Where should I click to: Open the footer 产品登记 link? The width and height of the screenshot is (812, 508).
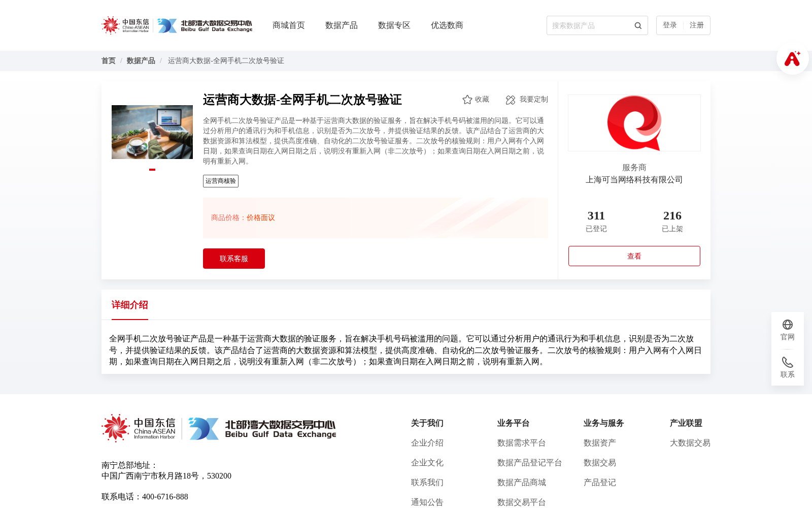point(600,483)
